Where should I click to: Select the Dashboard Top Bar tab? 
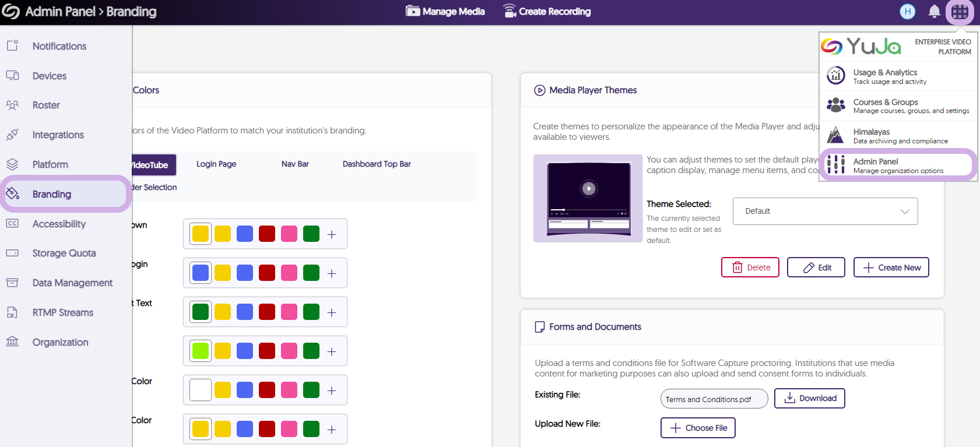tap(377, 164)
